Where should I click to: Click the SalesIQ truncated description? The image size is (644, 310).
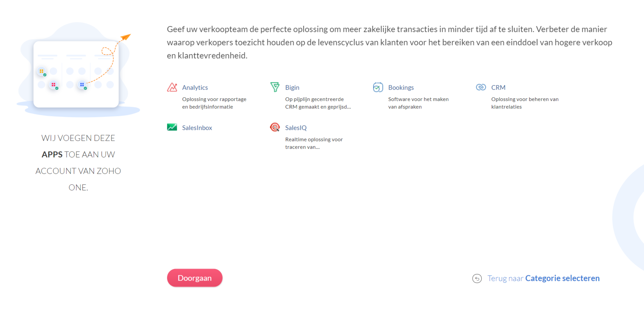click(314, 143)
